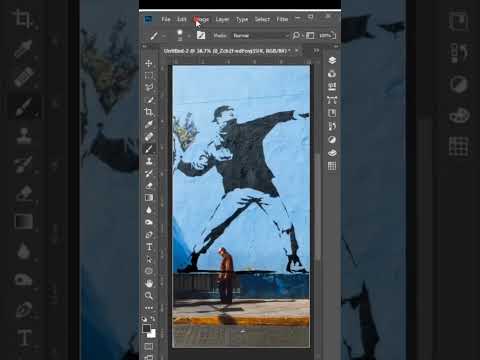Select the Clone Stamp tool
This screenshot has height=360, width=480.
click(x=149, y=161)
